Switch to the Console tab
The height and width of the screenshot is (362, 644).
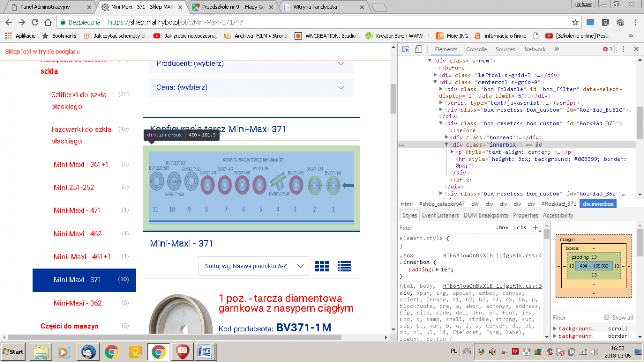pyautogui.click(x=476, y=49)
